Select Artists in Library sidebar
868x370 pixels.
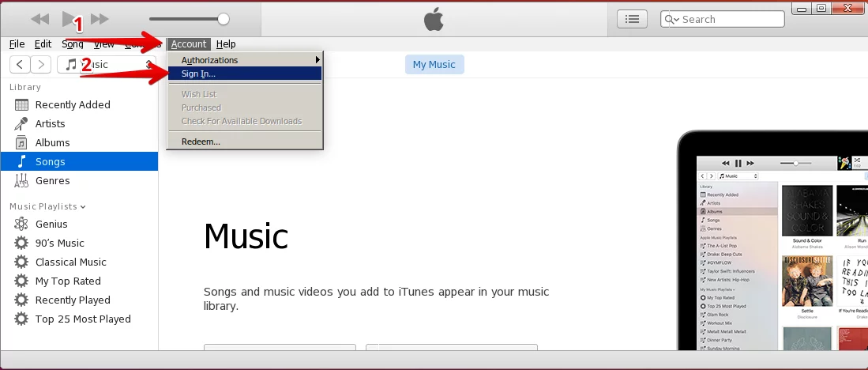(79, 123)
